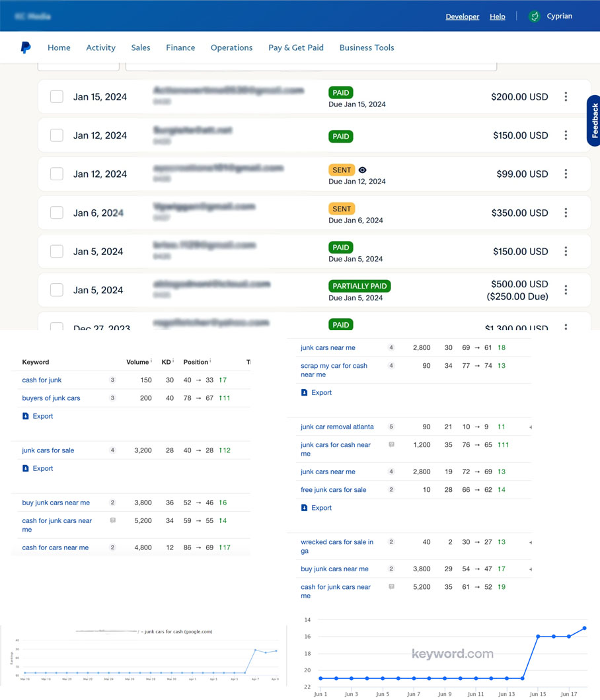The image size is (600, 700).
Task: Click the SERP icon for cash for junk keyword
Action: tap(112, 380)
